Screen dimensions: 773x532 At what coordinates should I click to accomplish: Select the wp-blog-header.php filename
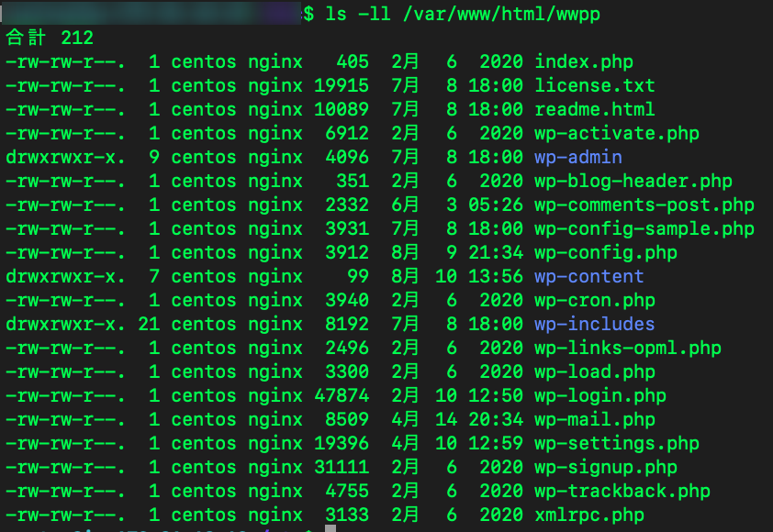[633, 182]
